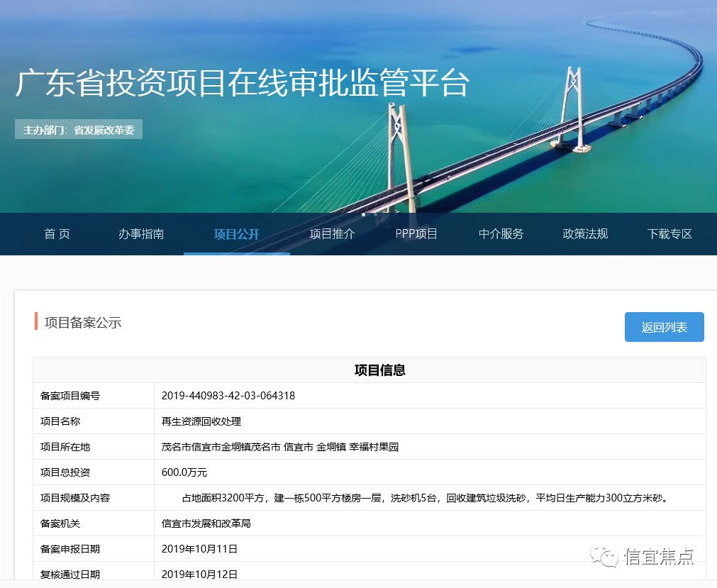717x588 pixels.
Task: Open the 中介服务 section
Action: 500,234
